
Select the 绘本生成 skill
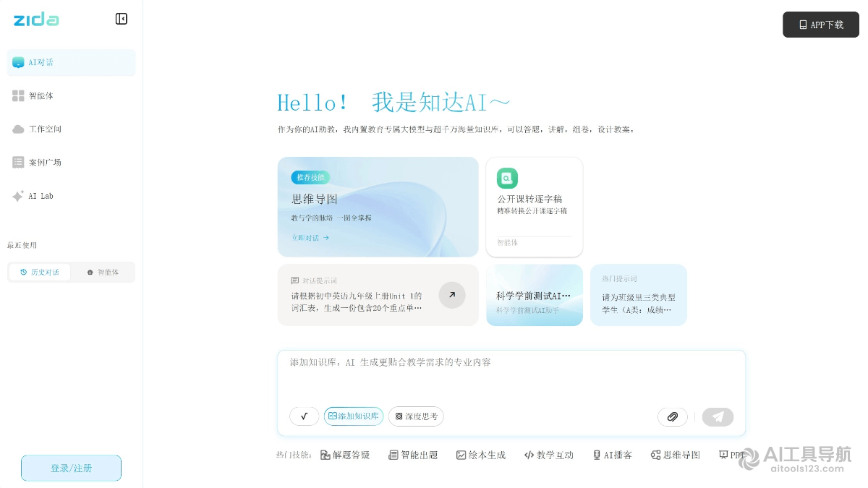point(481,455)
